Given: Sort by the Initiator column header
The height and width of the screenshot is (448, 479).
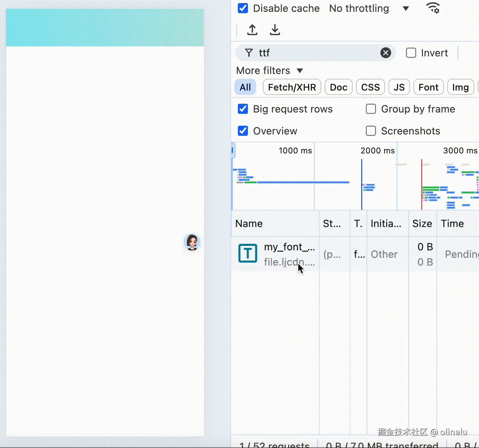Looking at the screenshot, I should point(388,224).
